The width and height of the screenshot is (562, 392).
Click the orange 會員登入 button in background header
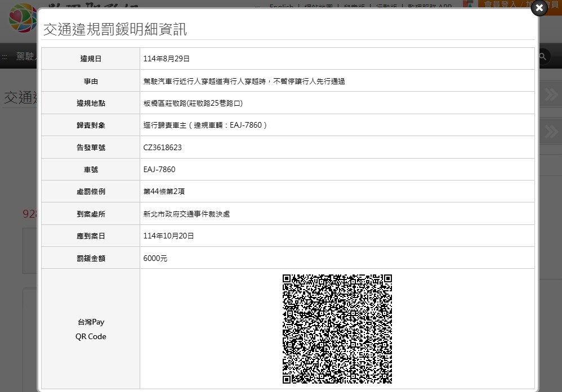click(499, 4)
